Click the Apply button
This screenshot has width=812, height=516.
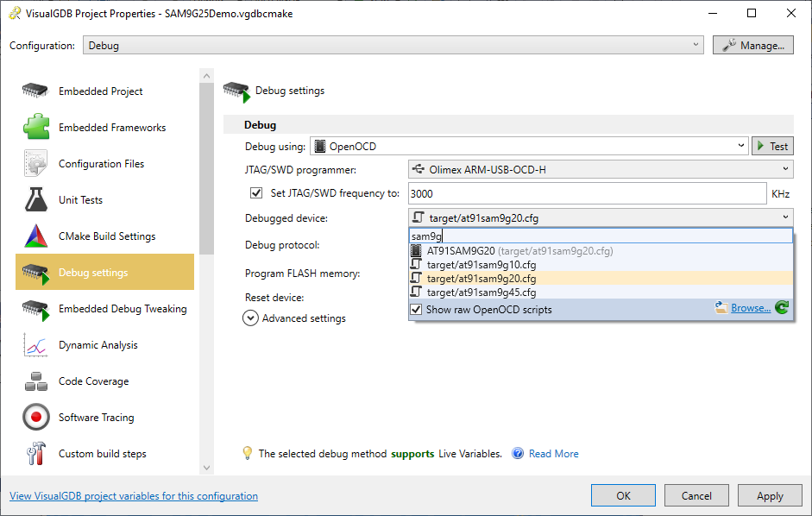[x=770, y=496]
